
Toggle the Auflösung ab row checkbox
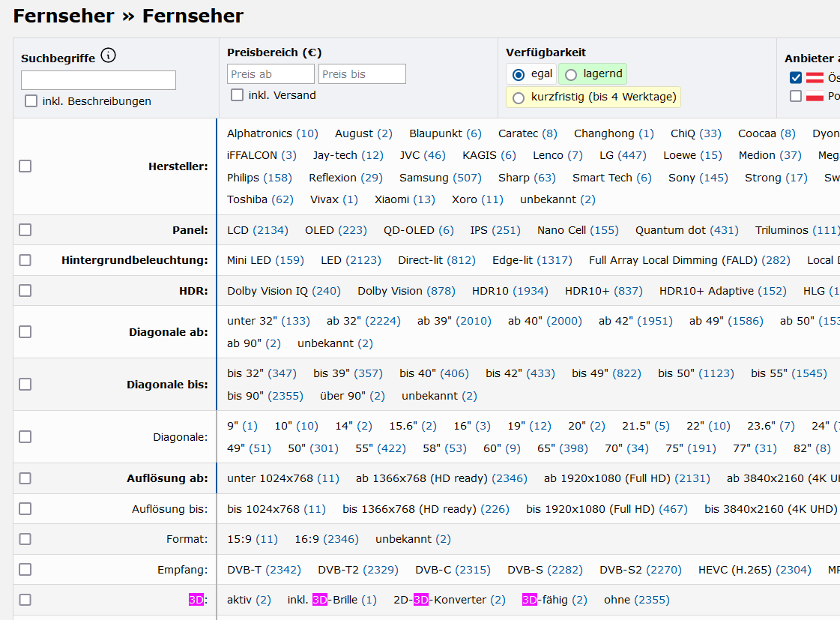pos(25,478)
